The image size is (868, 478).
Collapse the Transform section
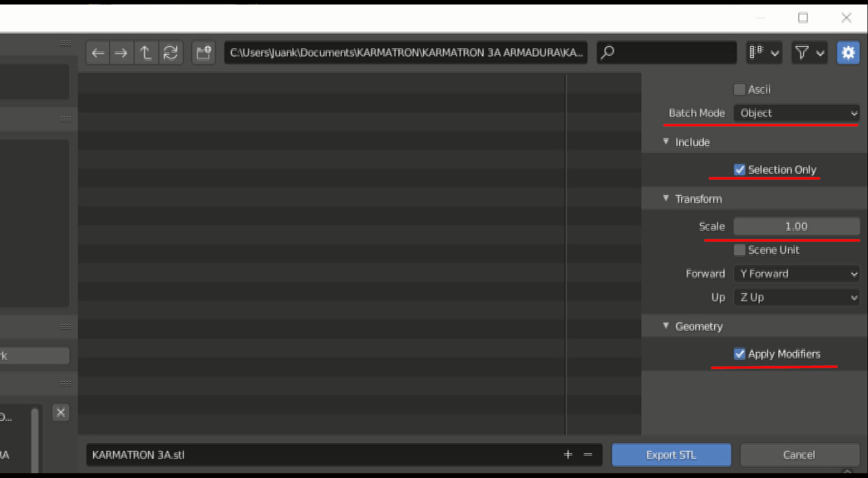(x=666, y=199)
